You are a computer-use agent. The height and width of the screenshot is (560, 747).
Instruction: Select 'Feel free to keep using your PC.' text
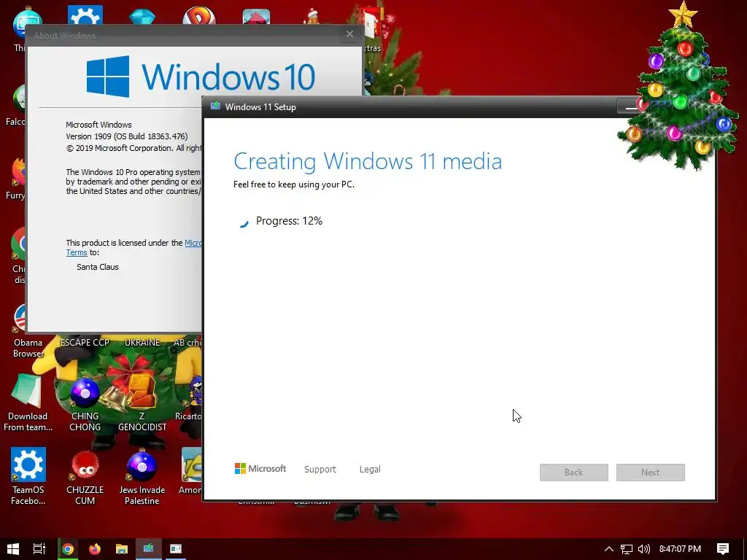point(294,184)
